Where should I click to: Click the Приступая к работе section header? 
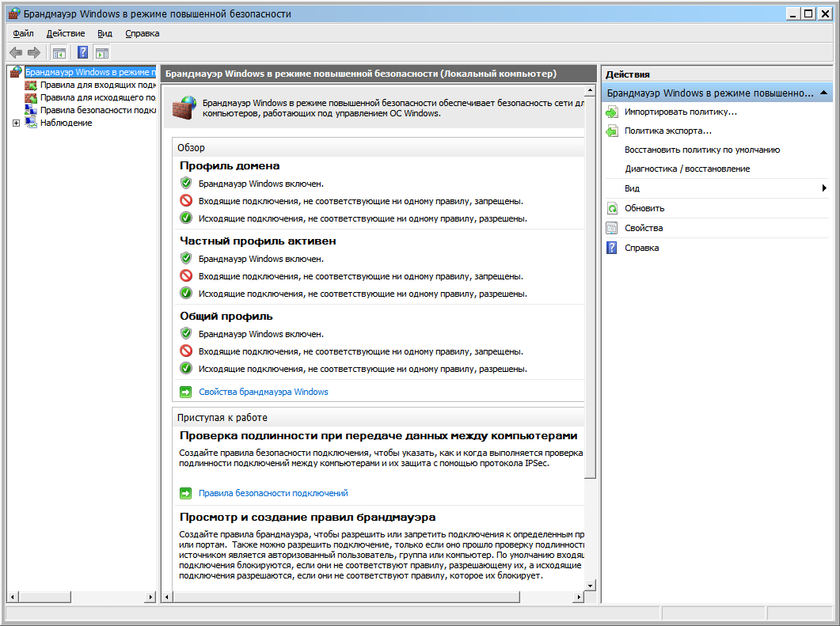[222, 418]
